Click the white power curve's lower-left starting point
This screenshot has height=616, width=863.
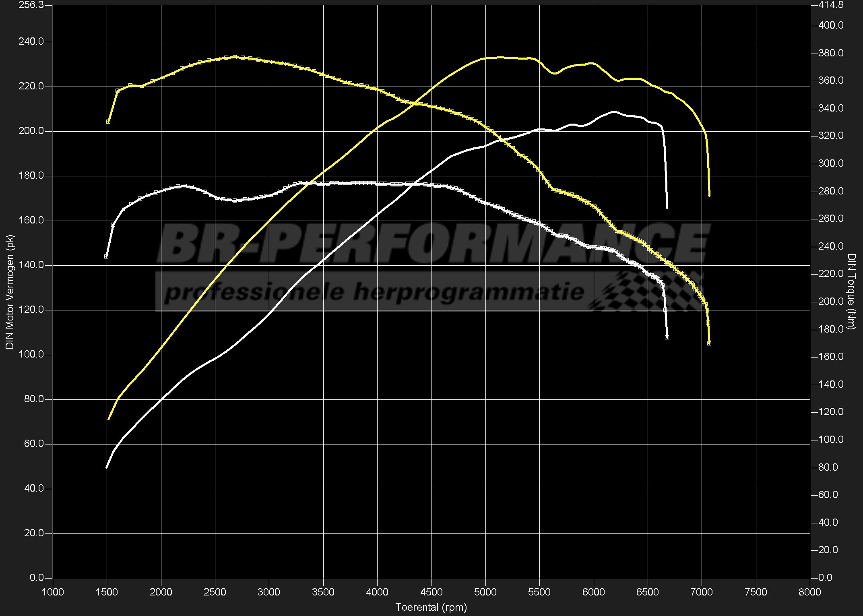(x=107, y=467)
